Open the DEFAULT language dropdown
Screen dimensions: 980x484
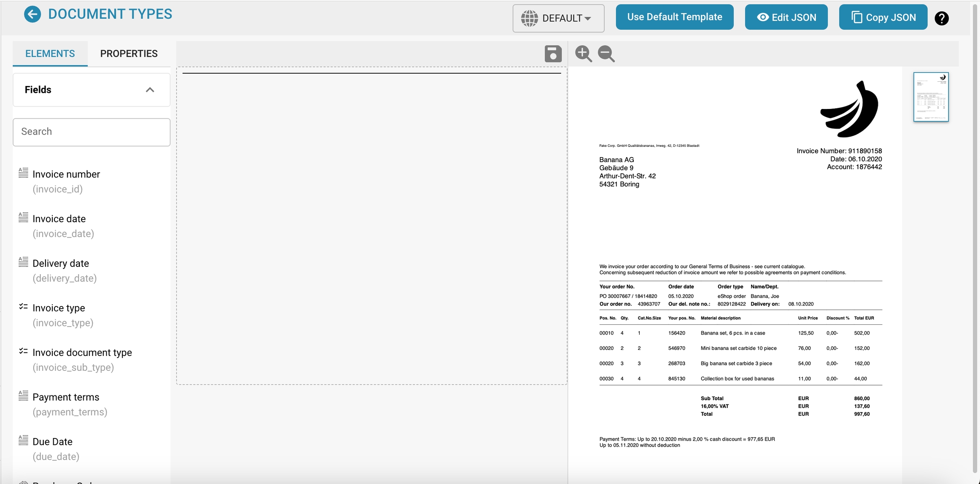[x=558, y=18]
